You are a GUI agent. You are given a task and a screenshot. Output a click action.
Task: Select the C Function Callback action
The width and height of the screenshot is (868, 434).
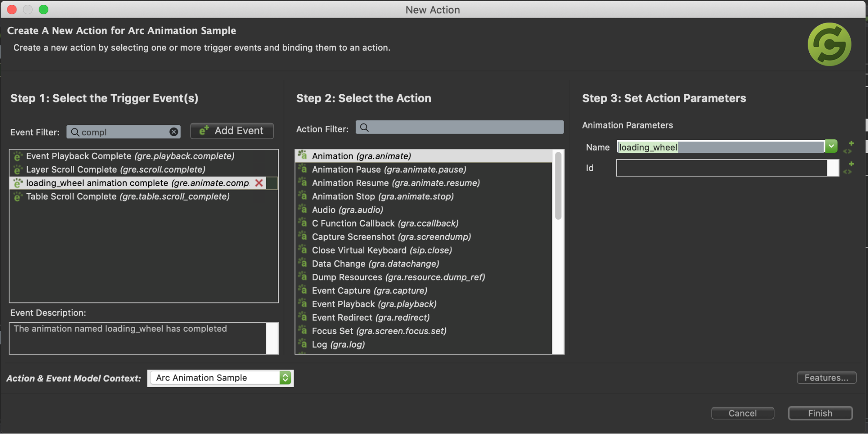point(424,224)
